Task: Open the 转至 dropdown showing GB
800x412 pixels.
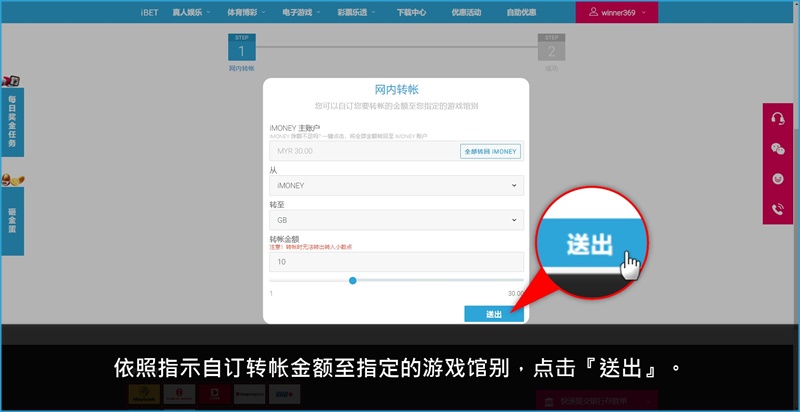Action: 396,220
